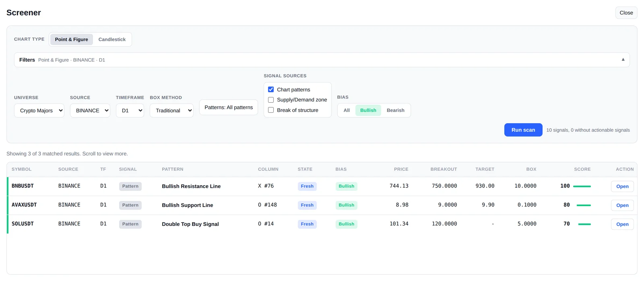Select the AVAXUSDT symbol cell
Viewport: 644px width, 306px height.
point(24,205)
